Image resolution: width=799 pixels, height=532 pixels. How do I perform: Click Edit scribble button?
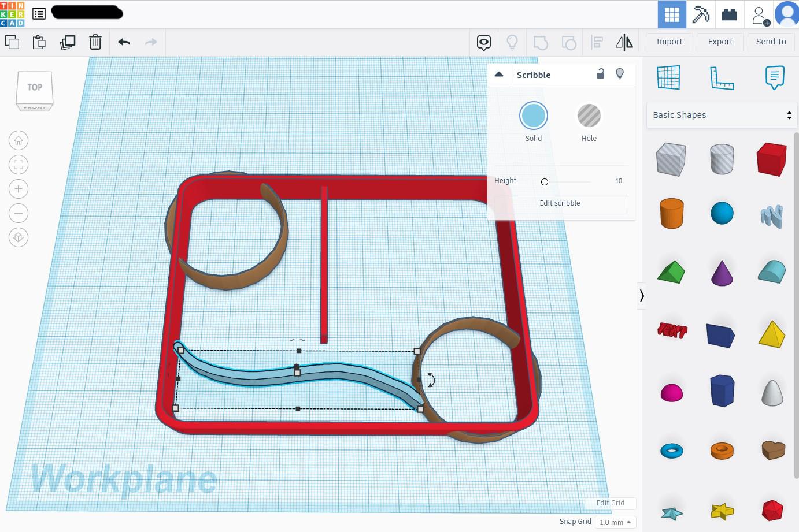(560, 203)
